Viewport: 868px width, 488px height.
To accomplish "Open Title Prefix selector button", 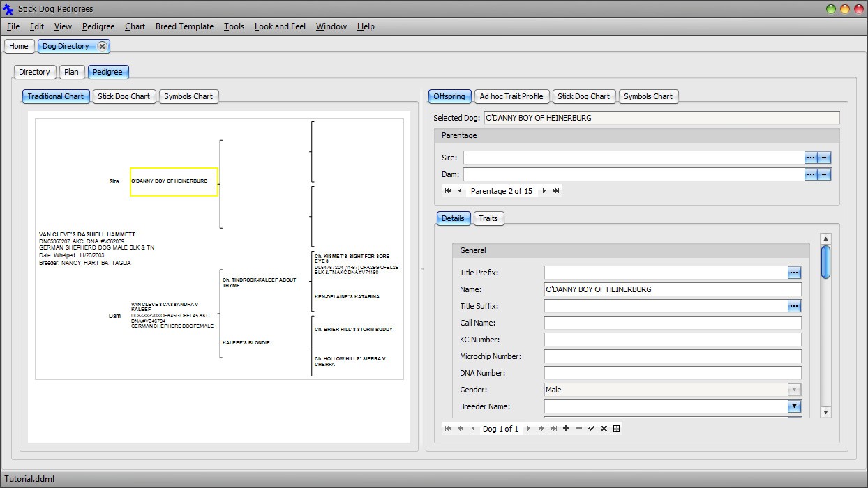I will 794,273.
